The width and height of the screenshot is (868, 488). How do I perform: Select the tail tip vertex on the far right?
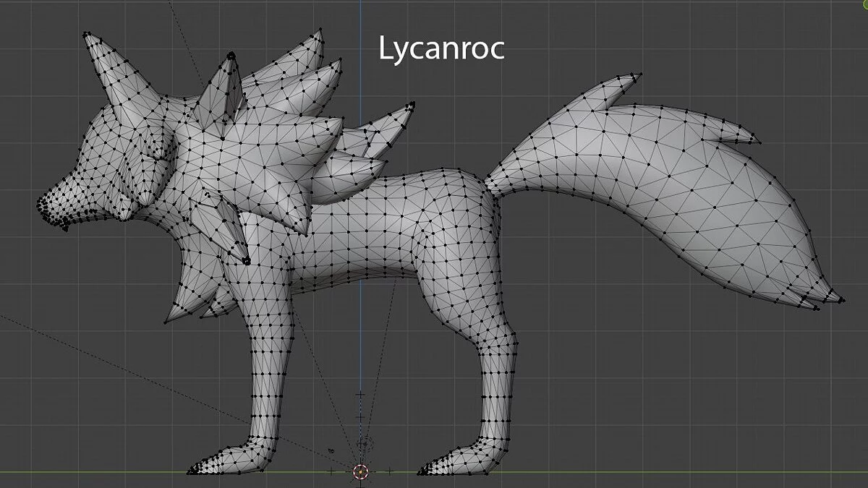pos(843,299)
